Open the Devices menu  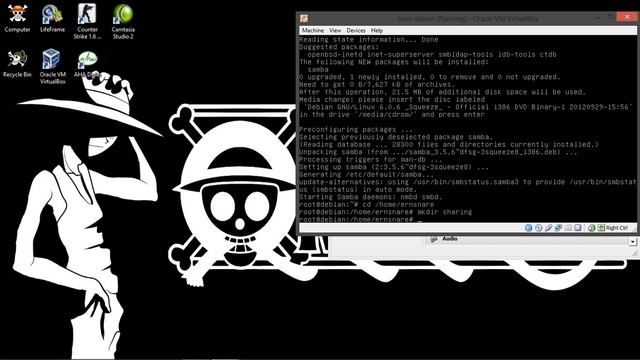(356, 30)
